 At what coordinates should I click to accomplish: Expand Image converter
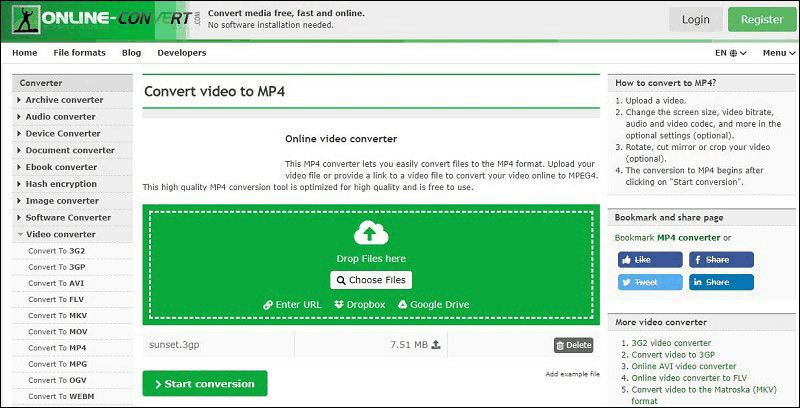click(x=72, y=201)
